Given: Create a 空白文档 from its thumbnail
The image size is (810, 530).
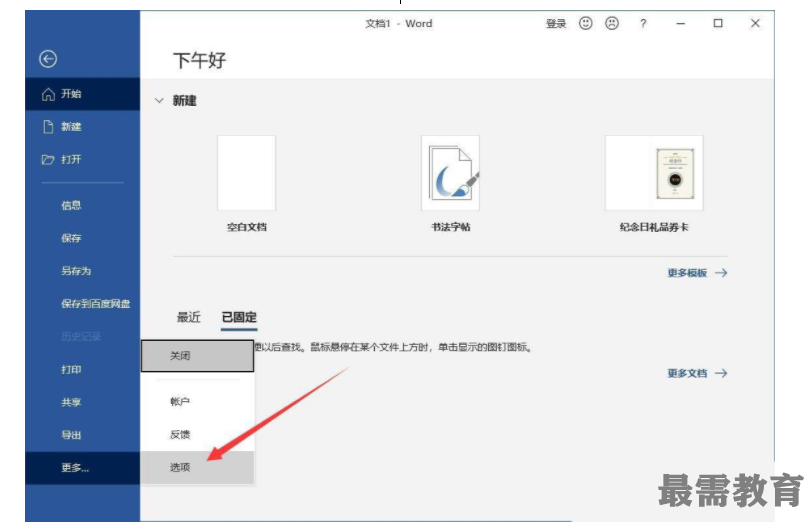Looking at the screenshot, I should pos(246,173).
